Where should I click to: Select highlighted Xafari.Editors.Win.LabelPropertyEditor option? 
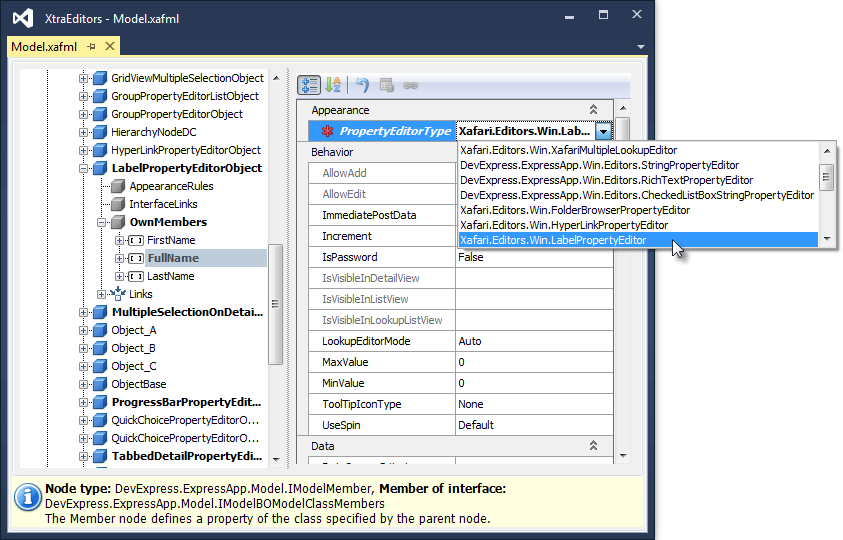click(x=638, y=240)
